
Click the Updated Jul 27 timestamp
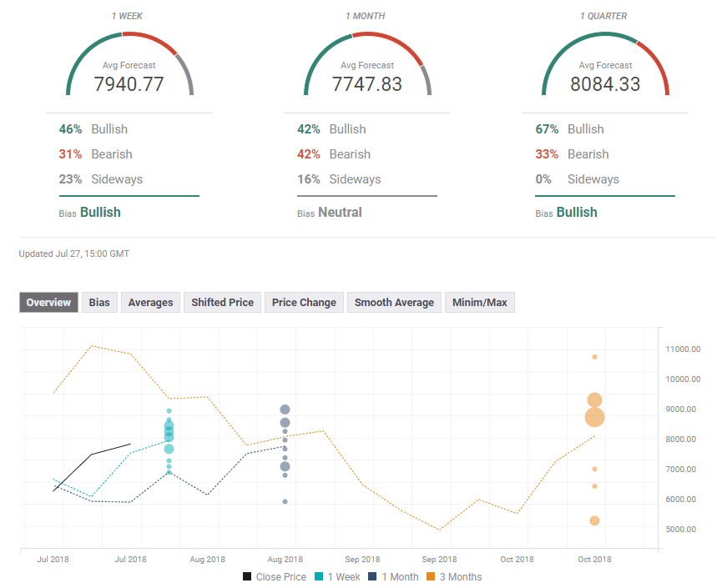point(74,254)
